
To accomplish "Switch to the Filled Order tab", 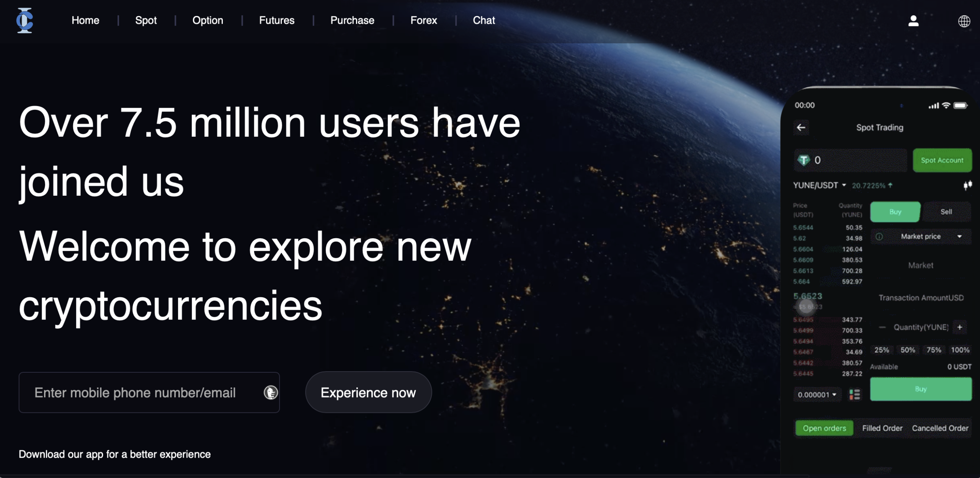I will [882, 428].
